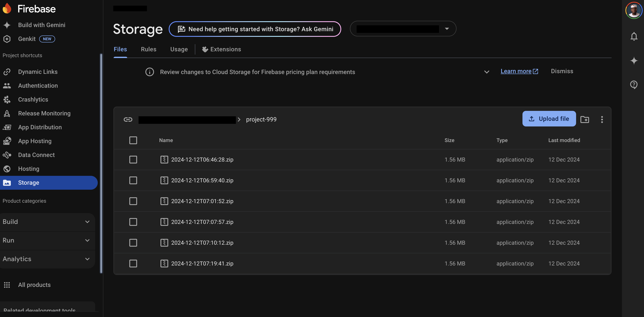Image resolution: width=644 pixels, height=317 pixels.
Task: Click the Firebase flame logo
Action: pyautogui.click(x=7, y=8)
